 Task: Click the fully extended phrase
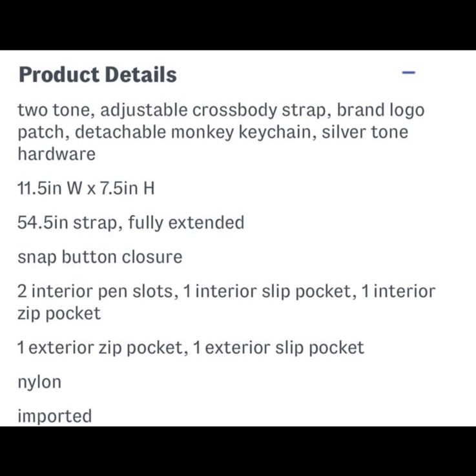186,223
